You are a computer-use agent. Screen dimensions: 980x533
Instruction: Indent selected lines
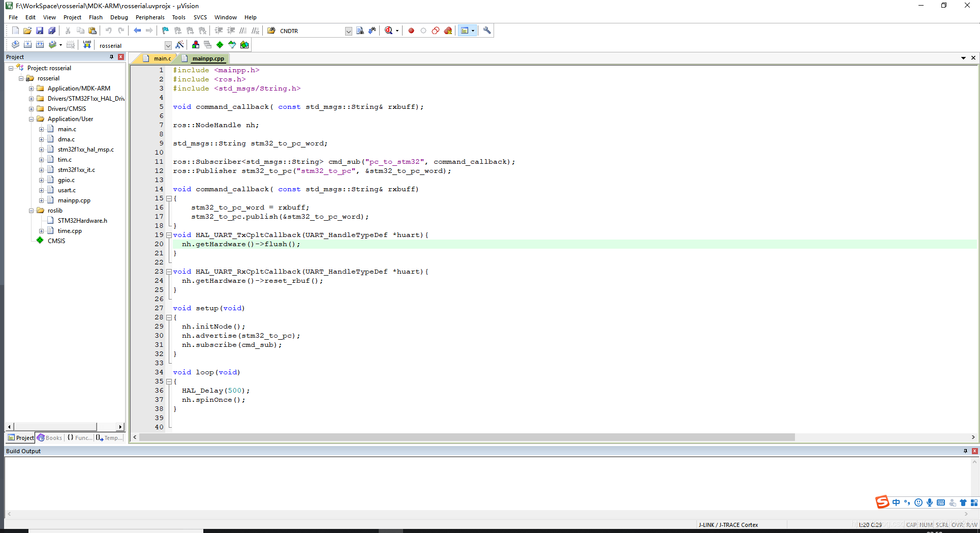(219, 31)
